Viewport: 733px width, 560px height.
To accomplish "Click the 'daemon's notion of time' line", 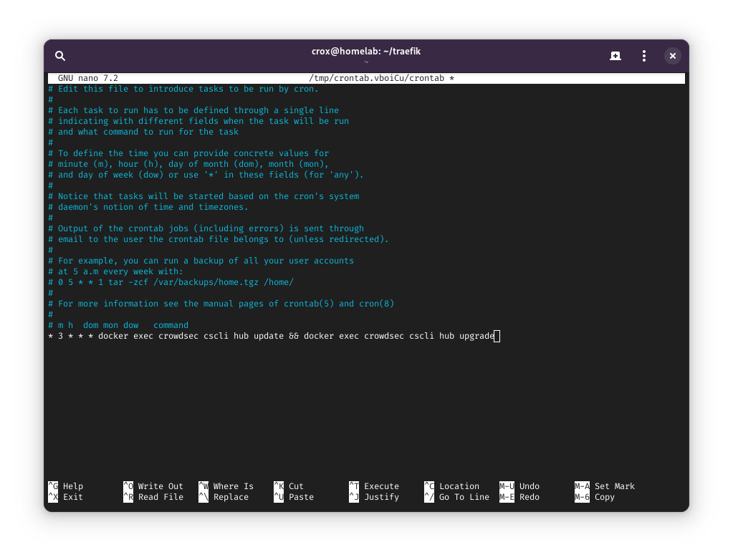I will [148, 207].
